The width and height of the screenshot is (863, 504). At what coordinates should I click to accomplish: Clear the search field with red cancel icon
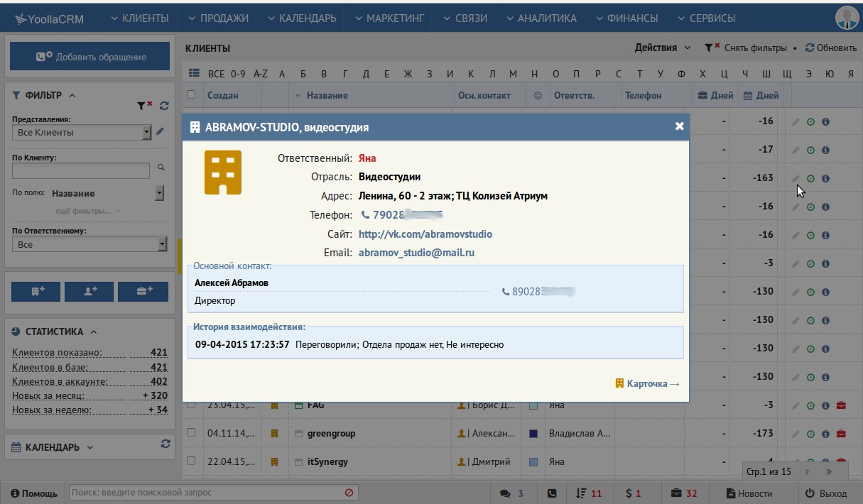click(349, 492)
